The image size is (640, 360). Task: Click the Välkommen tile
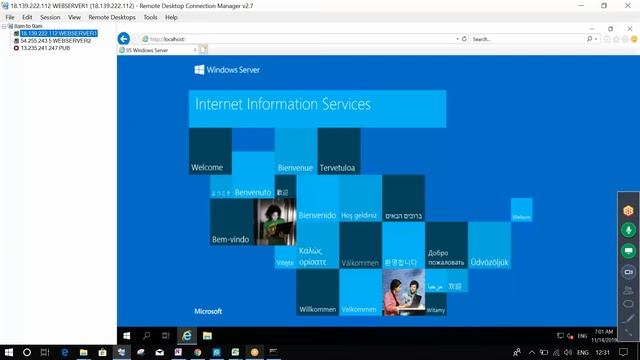click(360, 245)
